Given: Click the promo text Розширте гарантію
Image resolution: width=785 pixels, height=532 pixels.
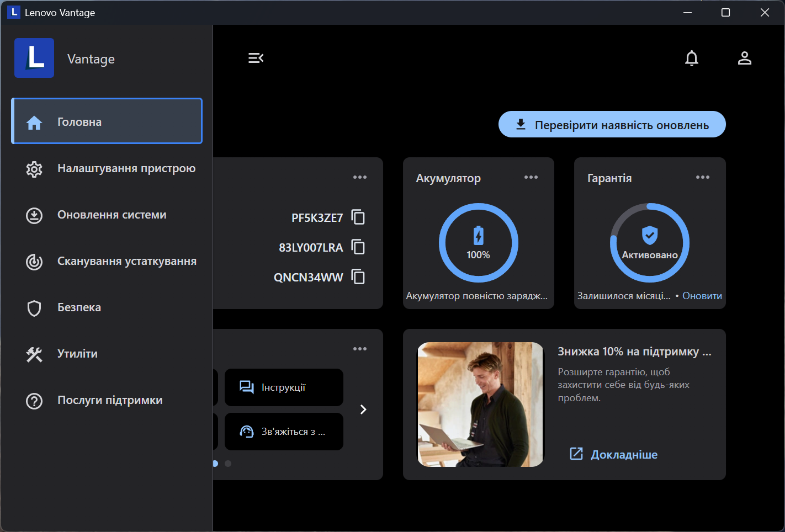Looking at the screenshot, I should coord(624,385).
